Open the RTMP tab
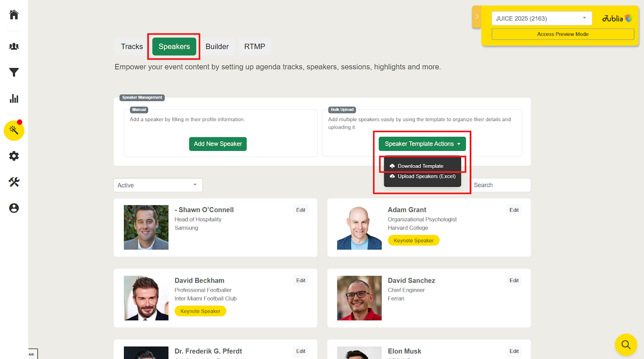This screenshot has height=359, width=644. click(x=255, y=47)
